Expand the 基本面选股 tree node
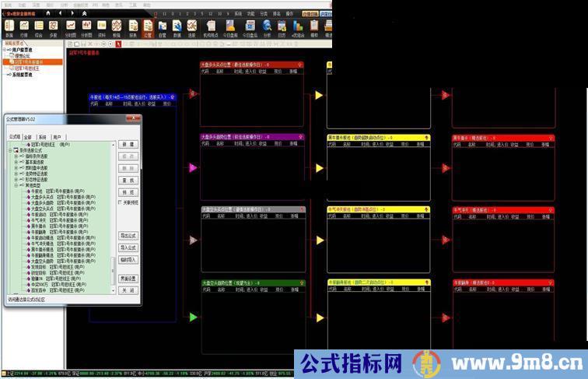This screenshot has height=379, width=588. click(16, 162)
